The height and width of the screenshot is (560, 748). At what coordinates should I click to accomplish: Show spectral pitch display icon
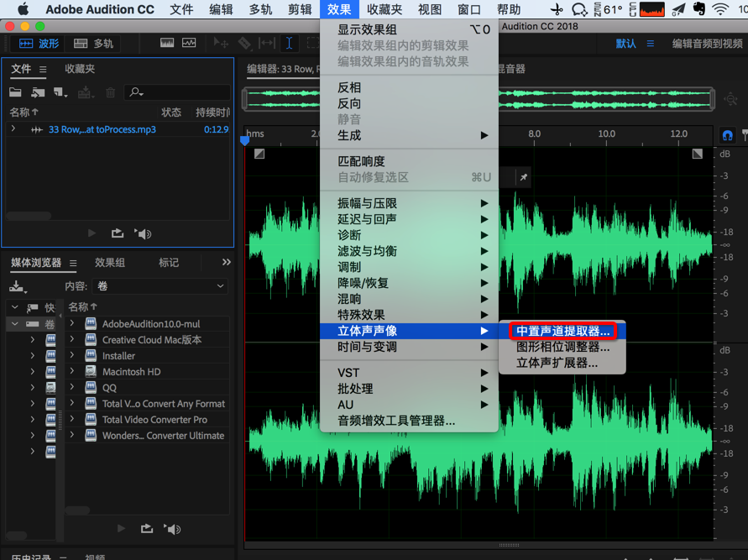pos(189,44)
